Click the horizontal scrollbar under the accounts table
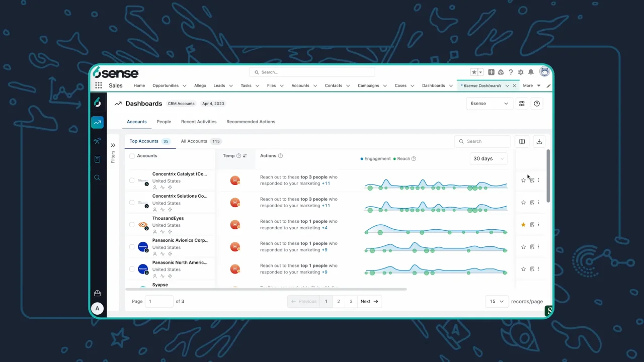Screen dimensions: 644x362 coord(266,290)
